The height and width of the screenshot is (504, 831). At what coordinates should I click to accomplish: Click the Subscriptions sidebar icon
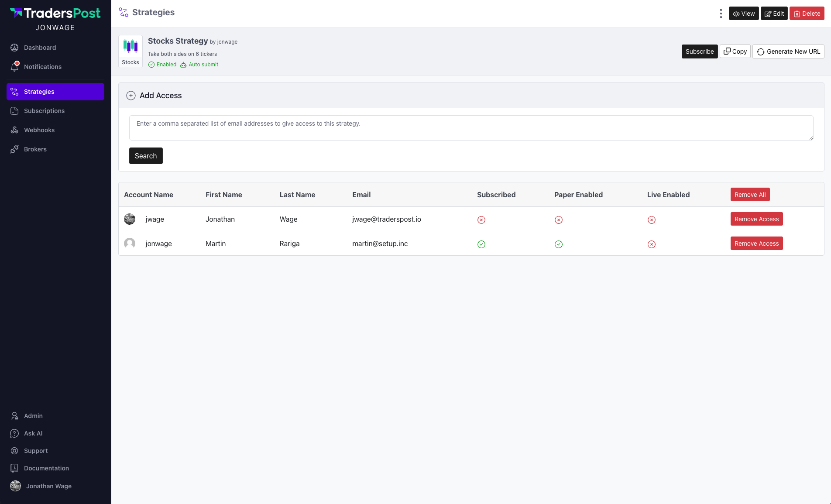tap(14, 111)
